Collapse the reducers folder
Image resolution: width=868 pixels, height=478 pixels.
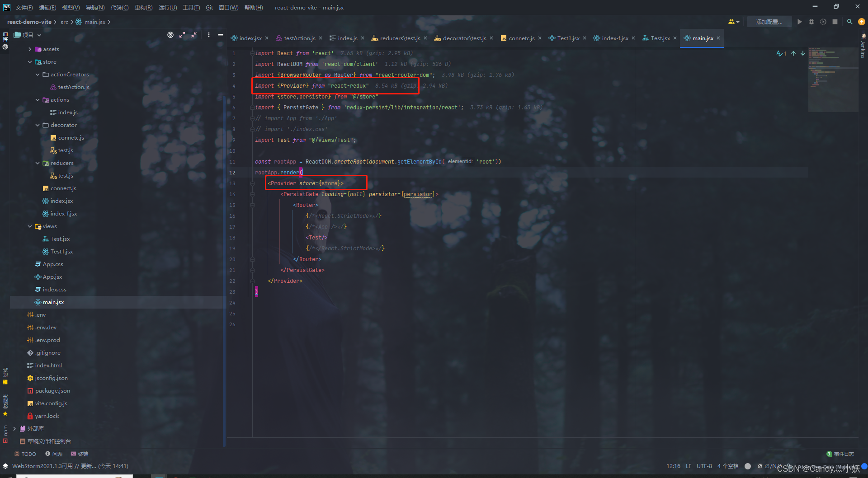[38, 163]
